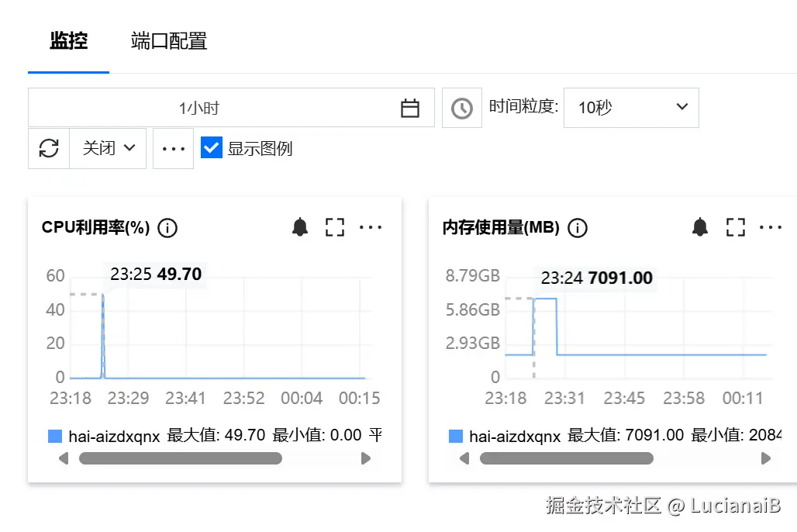
Task: Click the CPU legend horizontal scrollbar
Action: [181, 459]
